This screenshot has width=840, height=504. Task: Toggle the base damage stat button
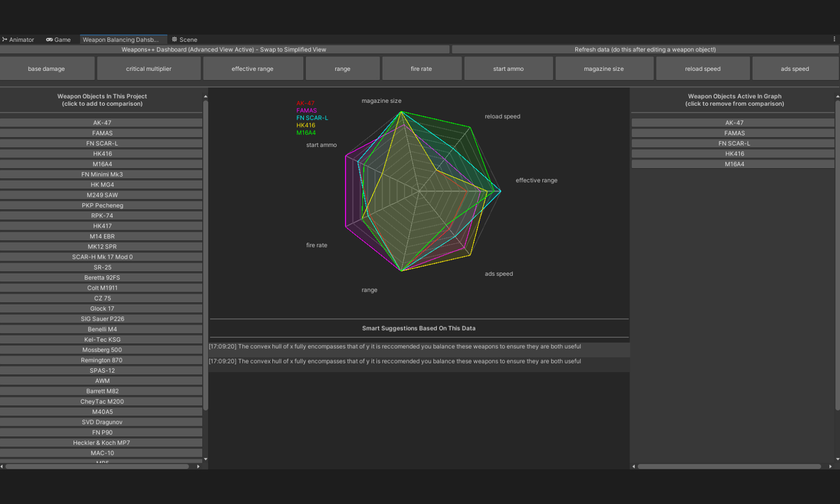[47, 68]
